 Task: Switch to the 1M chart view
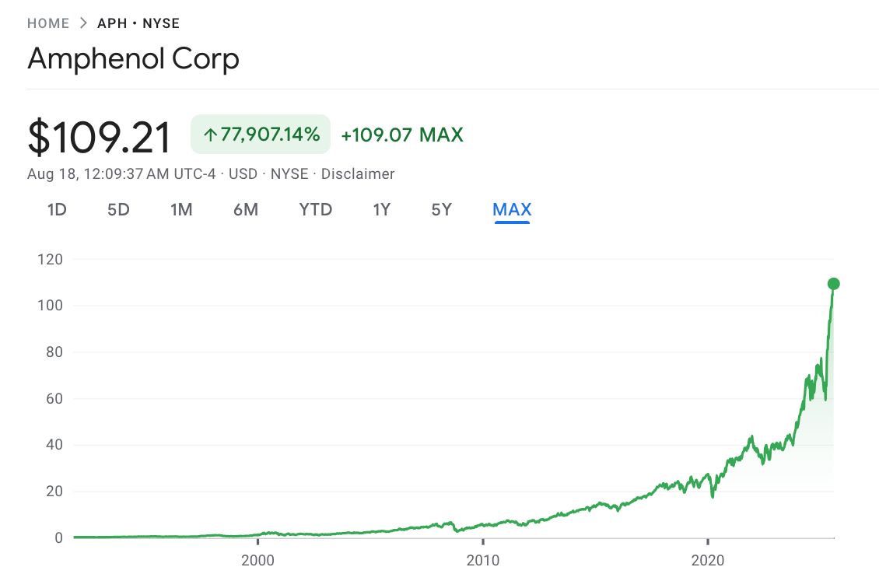tap(181, 209)
